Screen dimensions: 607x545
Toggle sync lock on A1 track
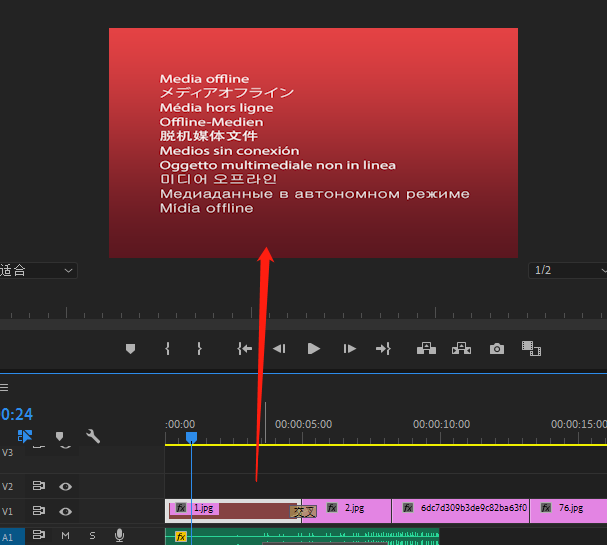pos(38,535)
